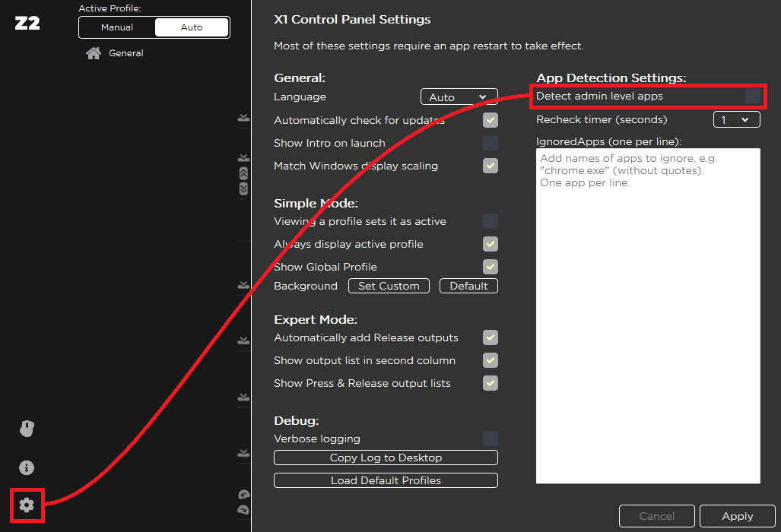
Task: Toggle Match Windows display scaling
Action: click(491, 166)
